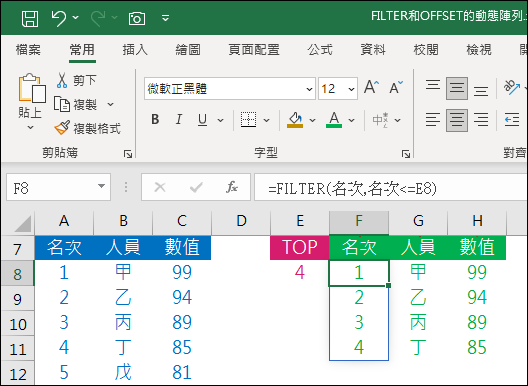Open Insert Function fx dialog
Screen dimensions: 528x386
tap(232, 187)
